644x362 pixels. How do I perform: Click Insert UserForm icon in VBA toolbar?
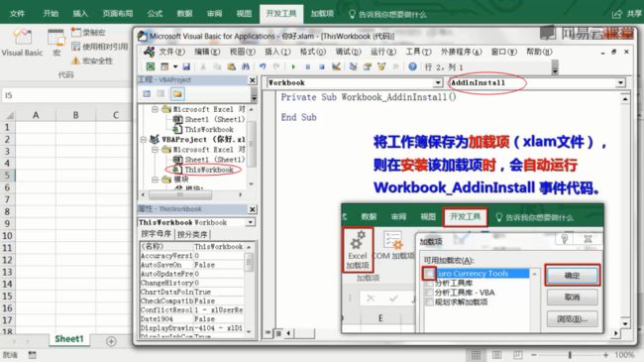click(164, 66)
